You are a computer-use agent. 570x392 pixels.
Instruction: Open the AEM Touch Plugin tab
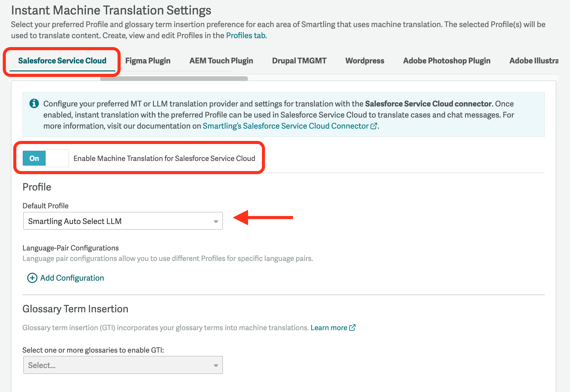coord(221,61)
